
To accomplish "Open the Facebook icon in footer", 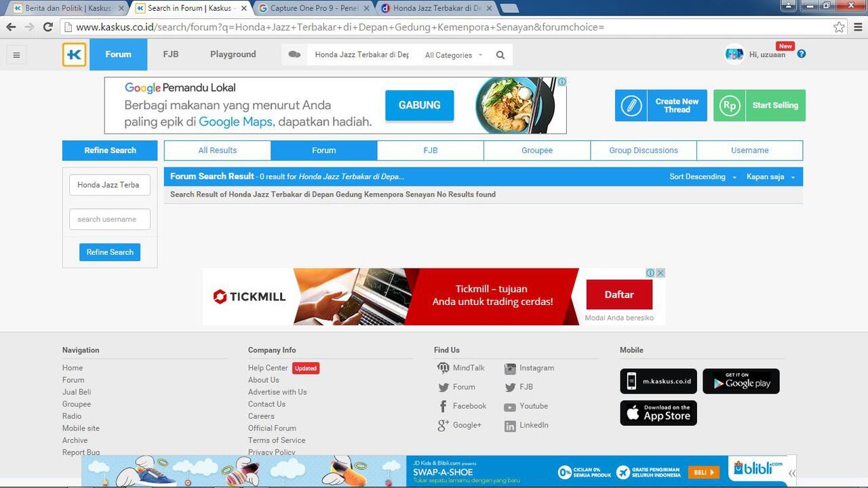I will coord(443,406).
